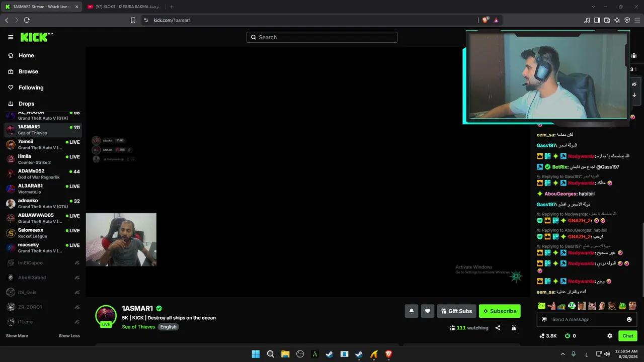The height and width of the screenshot is (362, 644).
Task: Show hidden system tray icons
Action: (x=562, y=354)
